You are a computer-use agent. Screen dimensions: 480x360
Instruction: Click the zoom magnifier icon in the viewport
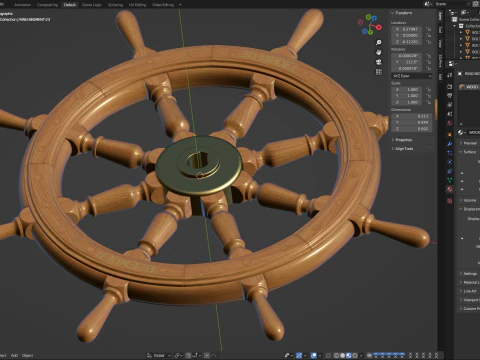click(x=379, y=43)
